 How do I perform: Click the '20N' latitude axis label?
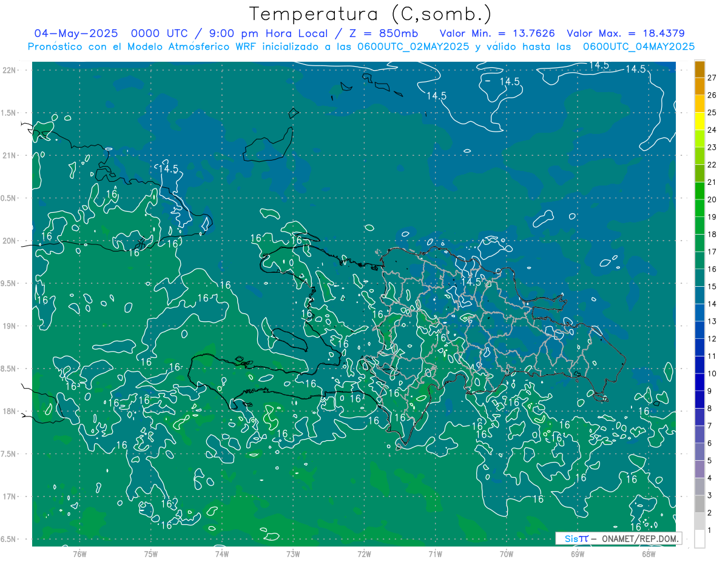[x=10, y=241]
